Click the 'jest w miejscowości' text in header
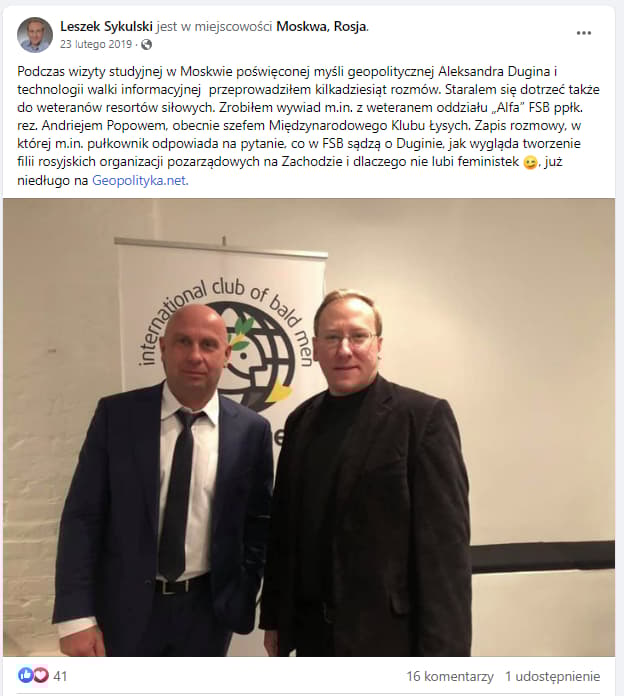The width and height of the screenshot is (624, 696). pyautogui.click(x=214, y=27)
